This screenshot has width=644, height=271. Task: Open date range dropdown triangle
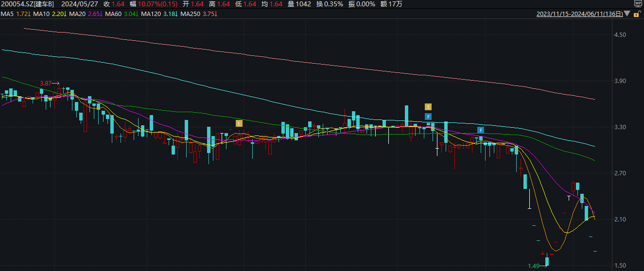(x=627, y=15)
